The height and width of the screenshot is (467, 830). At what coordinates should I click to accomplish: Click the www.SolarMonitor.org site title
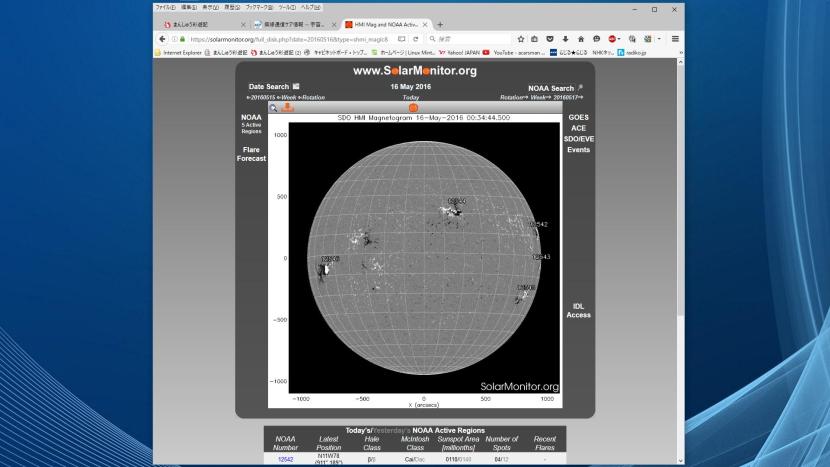414,70
